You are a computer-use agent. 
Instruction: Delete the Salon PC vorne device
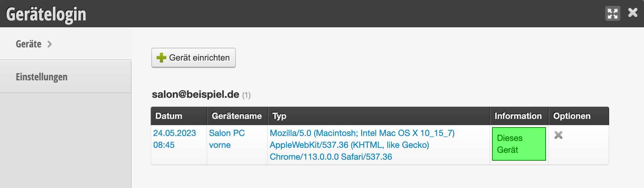(558, 135)
